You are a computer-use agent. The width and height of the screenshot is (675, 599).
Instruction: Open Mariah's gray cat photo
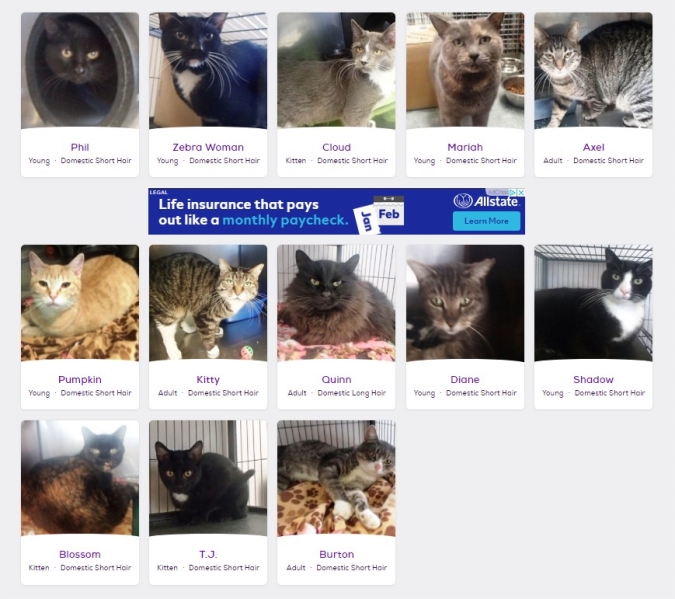[x=465, y=71]
